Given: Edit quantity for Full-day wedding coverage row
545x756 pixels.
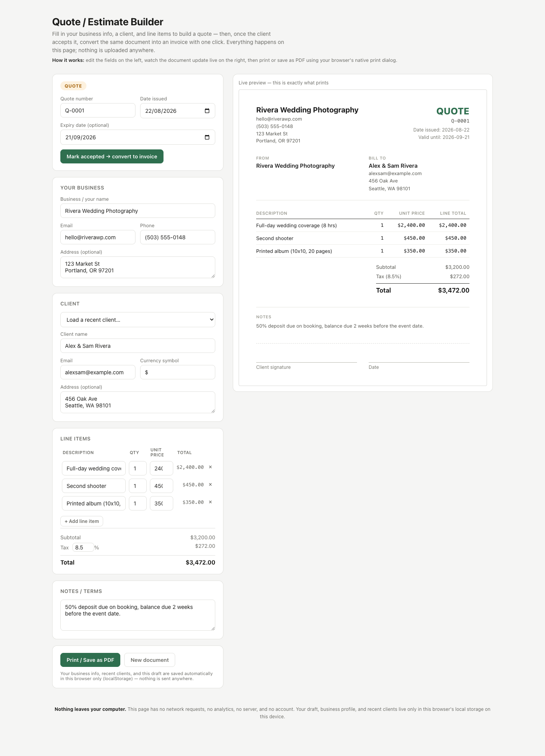Looking at the screenshot, I should coord(138,468).
